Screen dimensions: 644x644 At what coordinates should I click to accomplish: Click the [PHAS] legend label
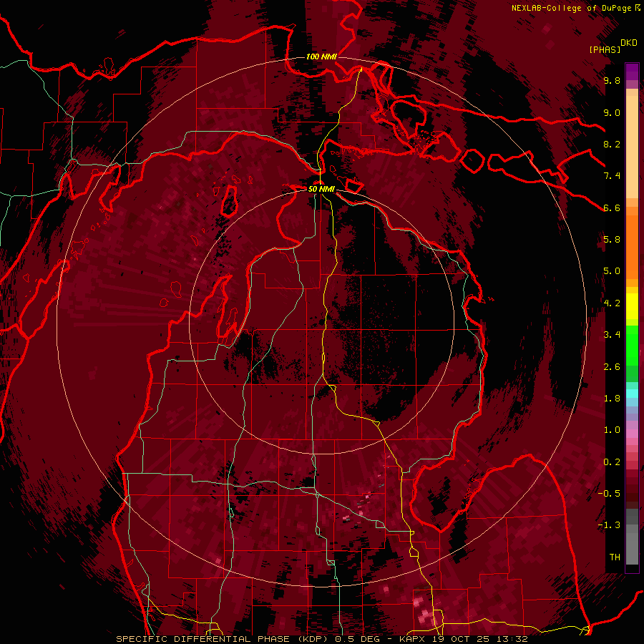(x=605, y=50)
